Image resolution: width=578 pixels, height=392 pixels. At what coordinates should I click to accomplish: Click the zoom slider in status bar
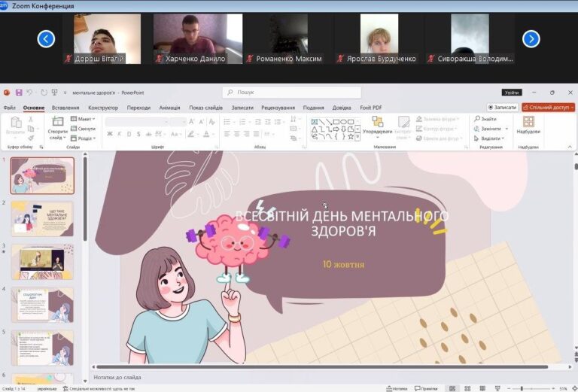[x=522, y=388]
